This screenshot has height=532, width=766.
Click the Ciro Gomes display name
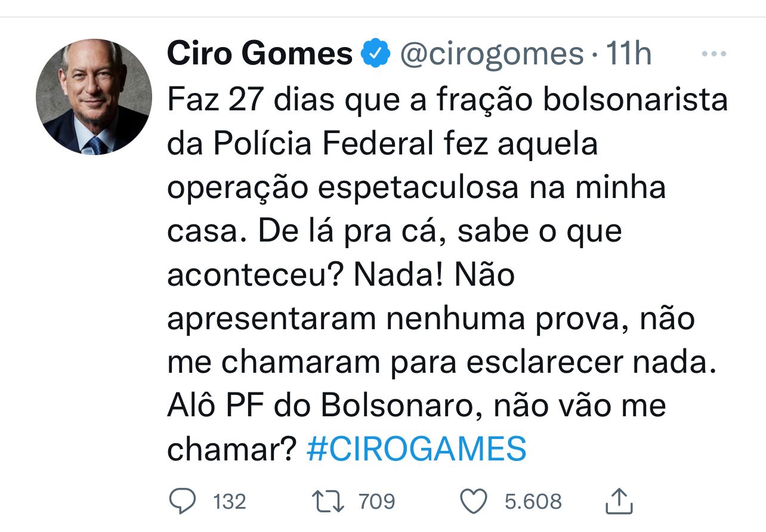click(260, 55)
